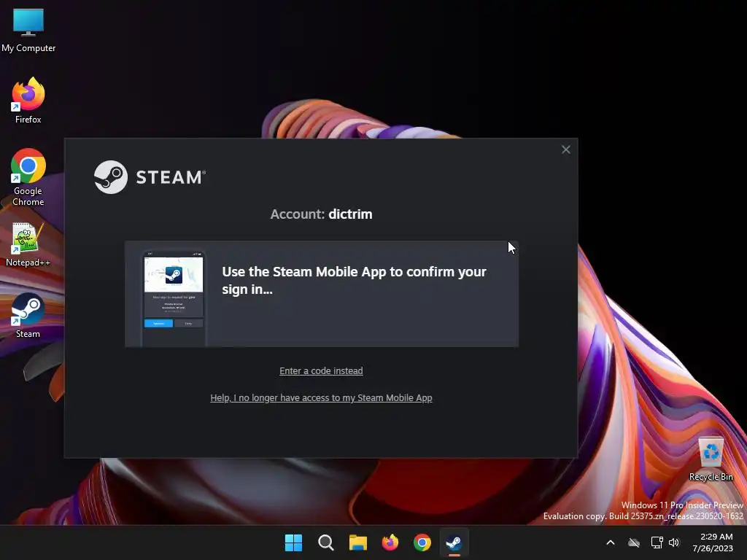This screenshot has height=560, width=747.
Task: Launch Chrome from the taskbar
Action: click(422, 542)
